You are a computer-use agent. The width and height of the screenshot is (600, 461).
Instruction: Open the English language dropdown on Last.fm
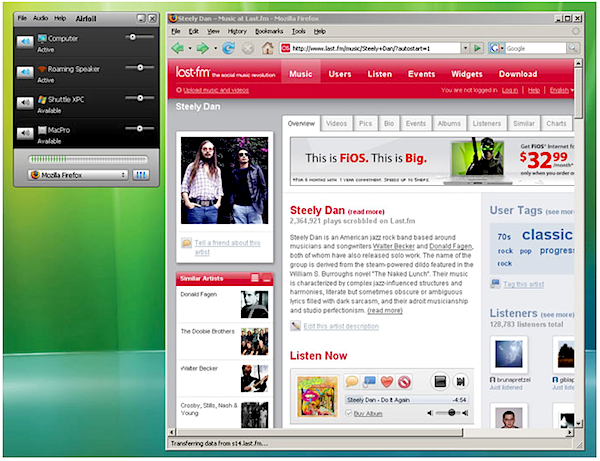point(560,90)
